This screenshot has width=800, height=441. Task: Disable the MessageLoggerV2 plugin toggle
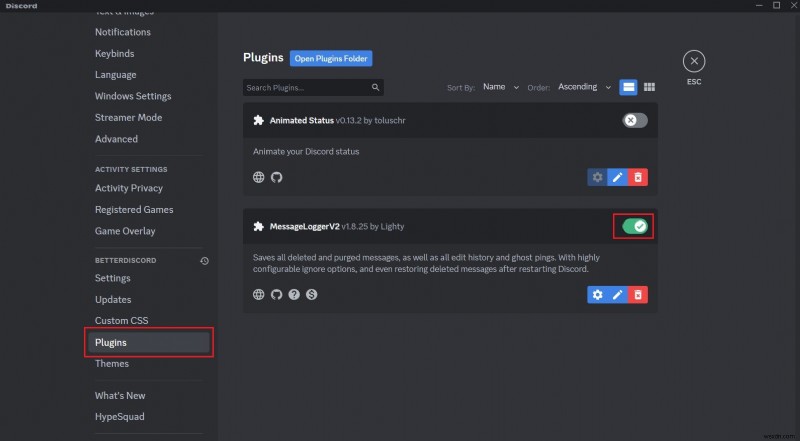635,226
